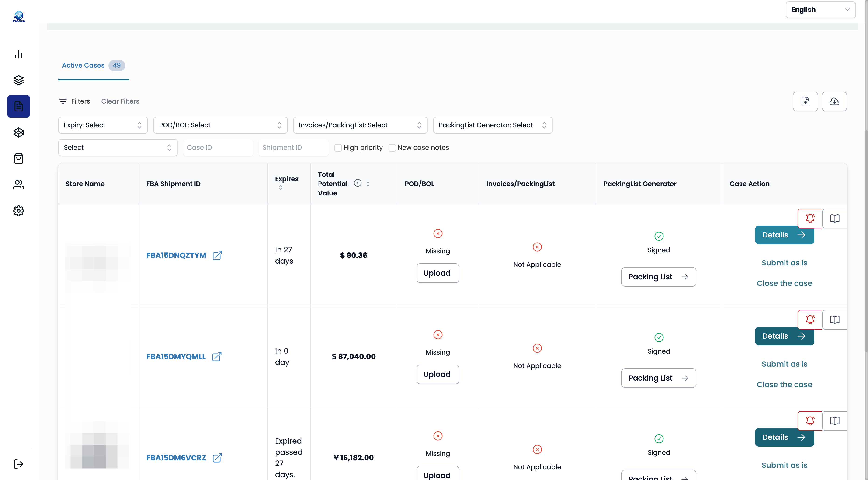The image size is (868, 480).
Task: Open the shopping bag sidebar icon
Action: point(18,158)
